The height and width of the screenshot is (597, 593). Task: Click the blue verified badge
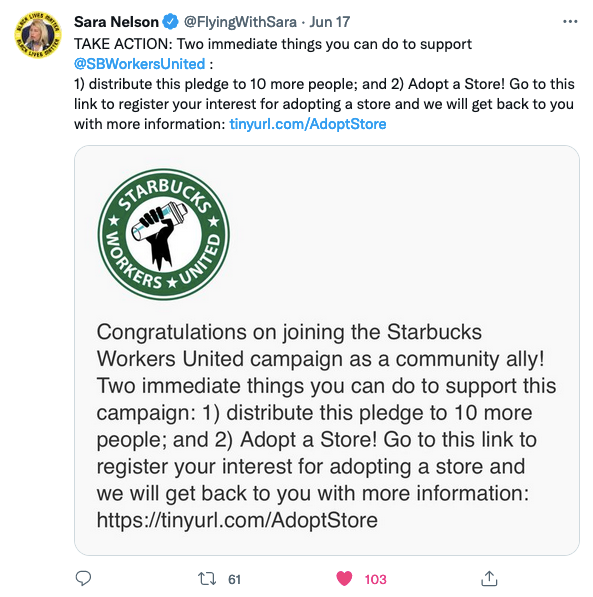(x=170, y=22)
